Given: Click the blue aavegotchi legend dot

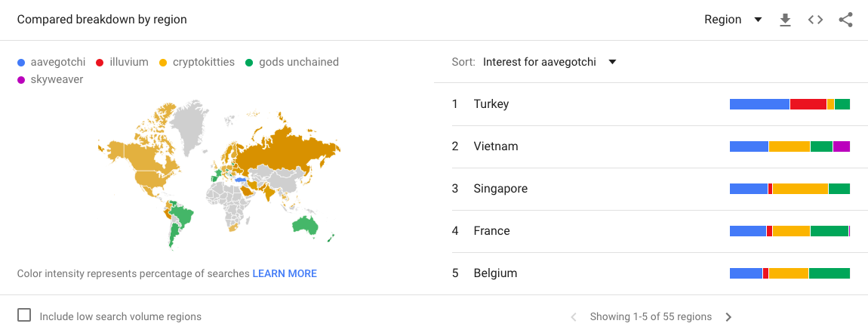Looking at the screenshot, I should pos(21,62).
